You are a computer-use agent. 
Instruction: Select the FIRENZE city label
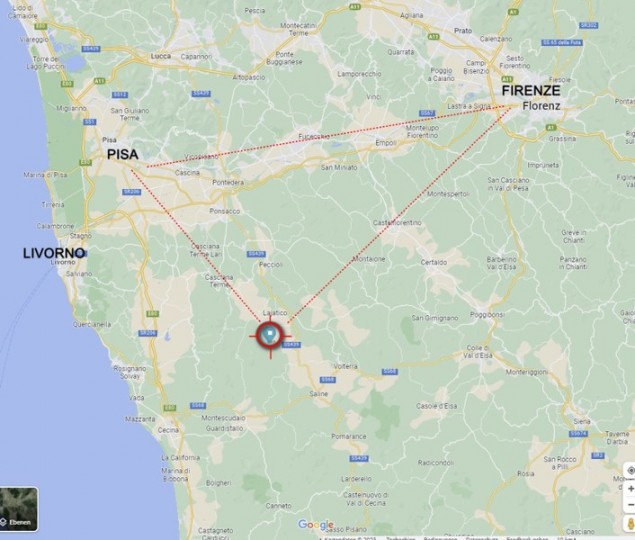click(531, 91)
